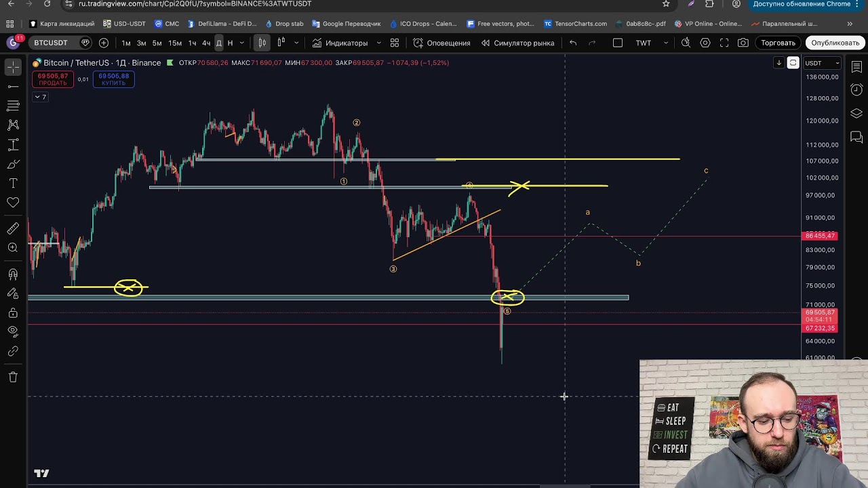Open the chat speech-bubble panel
Screen dimensions: 868x488
(856, 138)
